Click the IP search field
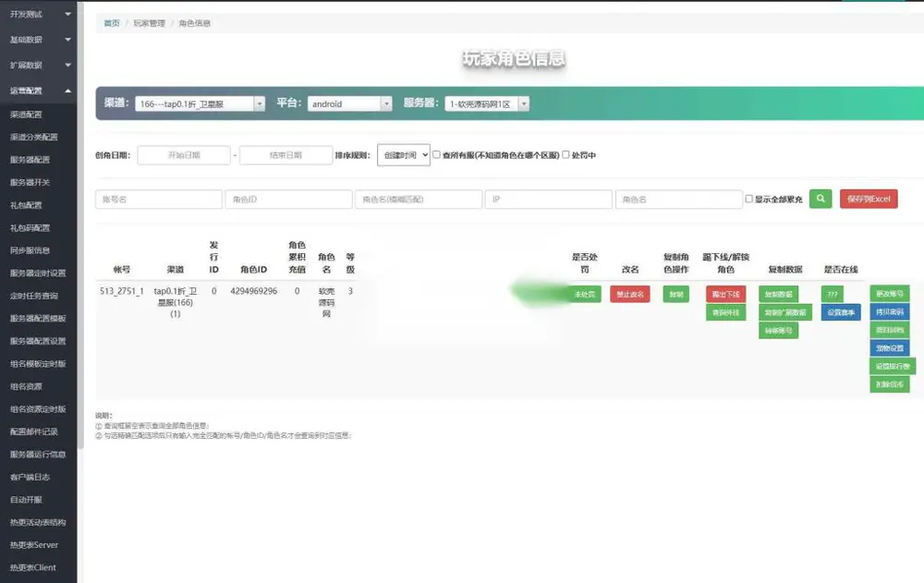The image size is (924, 583). point(549,200)
